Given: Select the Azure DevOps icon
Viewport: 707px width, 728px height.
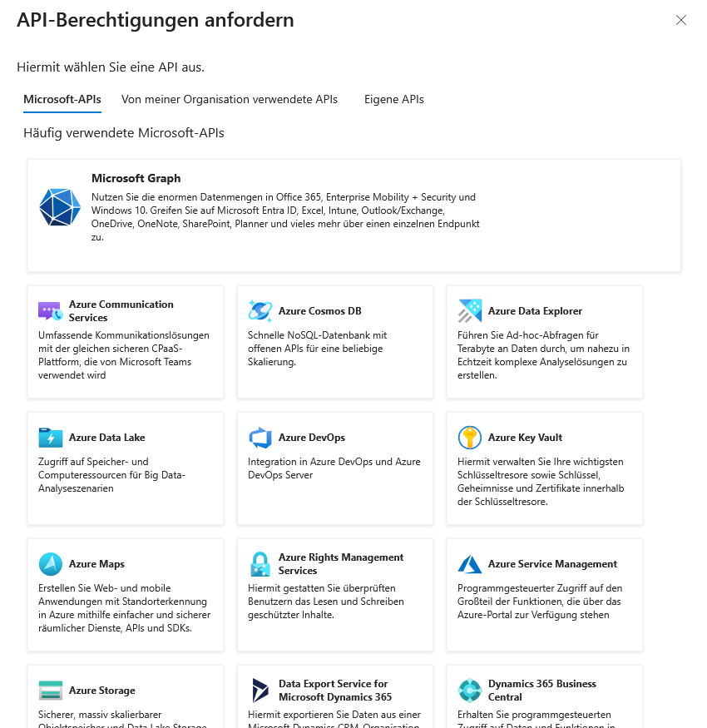Looking at the screenshot, I should (260, 437).
